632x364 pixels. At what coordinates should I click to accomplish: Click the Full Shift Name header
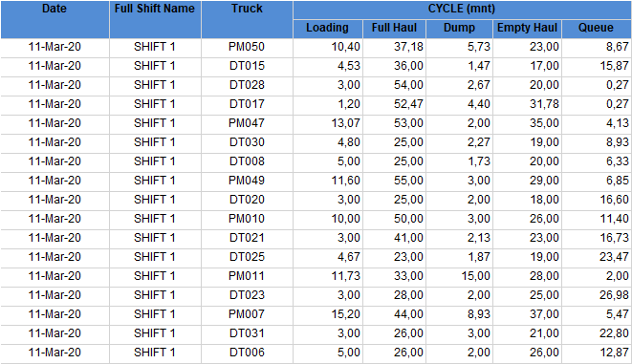coord(155,19)
